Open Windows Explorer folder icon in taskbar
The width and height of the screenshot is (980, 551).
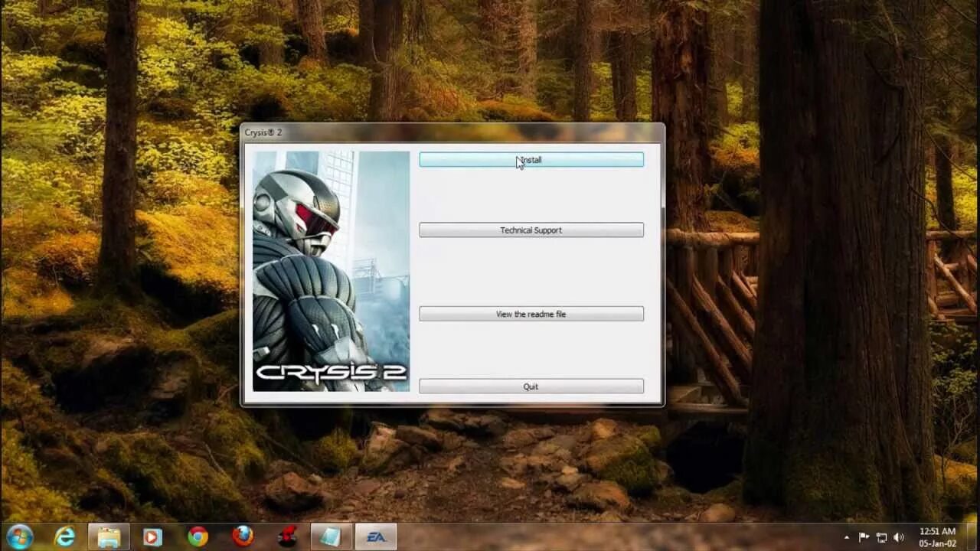click(x=109, y=537)
